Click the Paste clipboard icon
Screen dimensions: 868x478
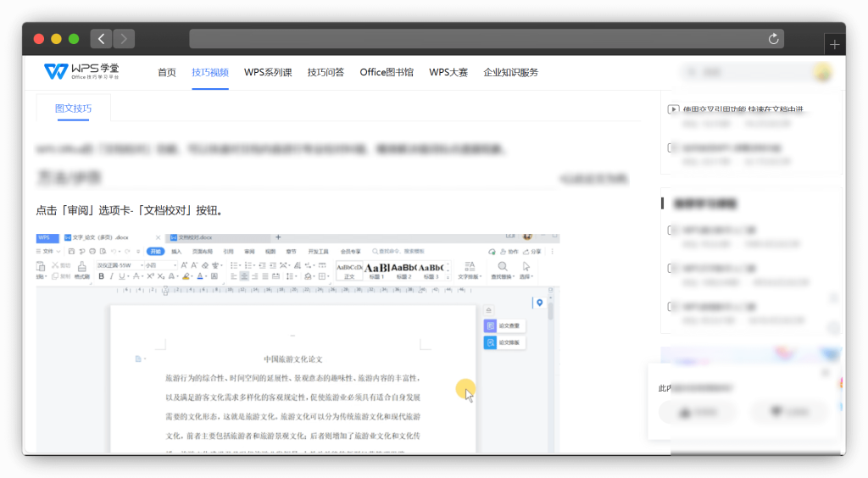tap(41, 267)
